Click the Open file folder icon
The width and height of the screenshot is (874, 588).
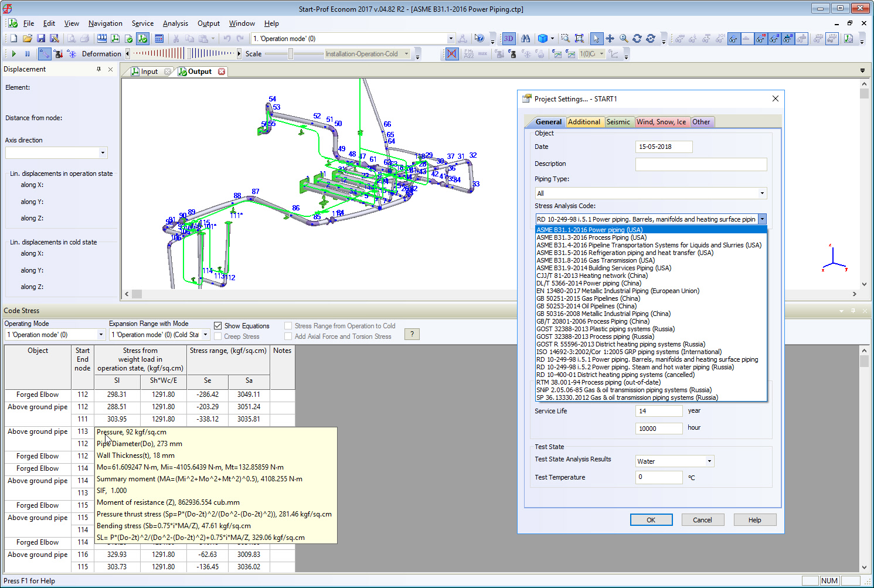point(27,39)
